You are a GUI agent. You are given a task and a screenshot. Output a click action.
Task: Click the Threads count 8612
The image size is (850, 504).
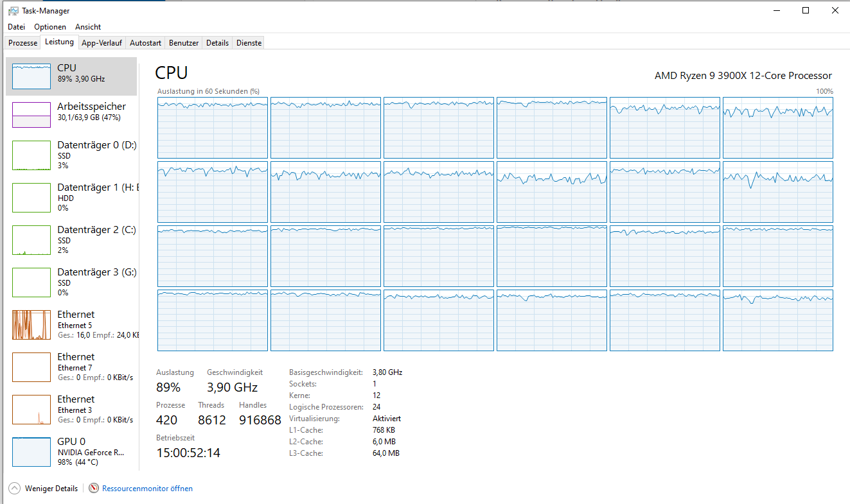212,420
